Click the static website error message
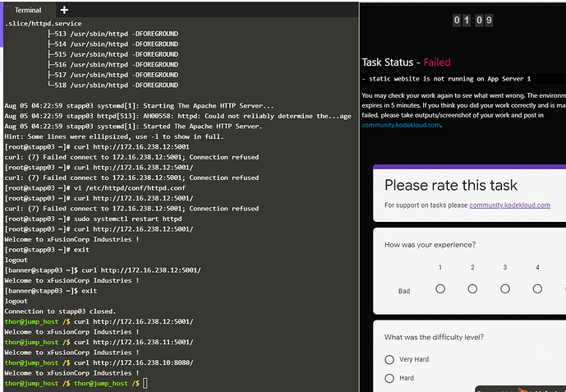Viewport: 566px width, 392px height. 446,79
